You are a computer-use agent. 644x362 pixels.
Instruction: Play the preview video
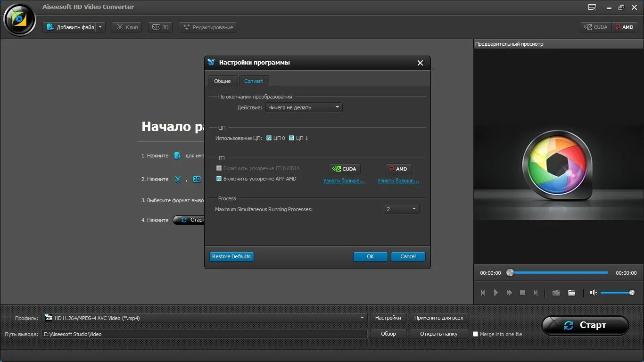(496, 293)
